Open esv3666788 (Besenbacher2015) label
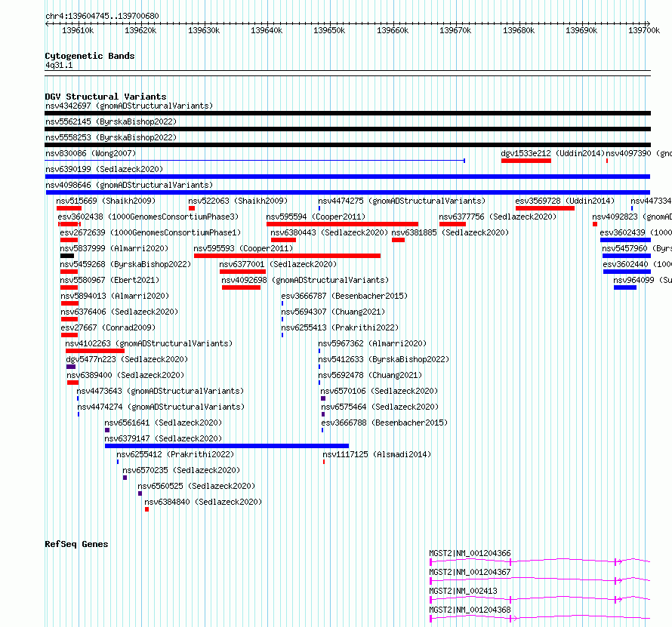 (384, 423)
